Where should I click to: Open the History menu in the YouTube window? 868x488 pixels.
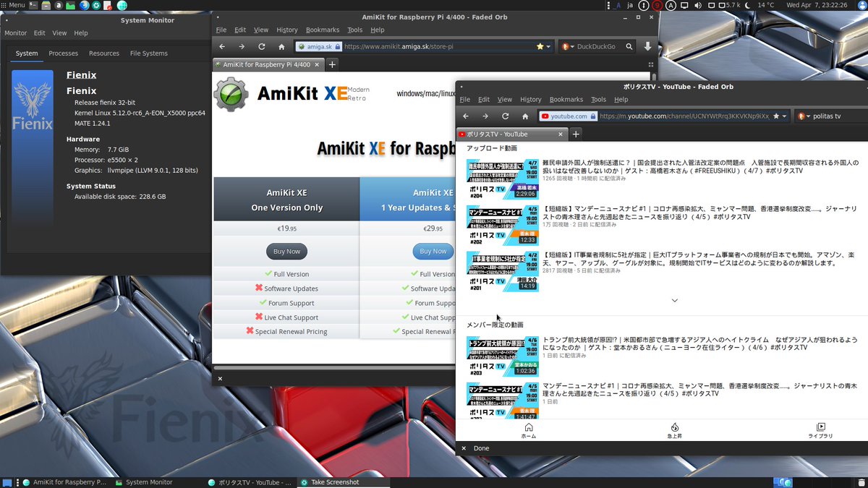pos(530,99)
